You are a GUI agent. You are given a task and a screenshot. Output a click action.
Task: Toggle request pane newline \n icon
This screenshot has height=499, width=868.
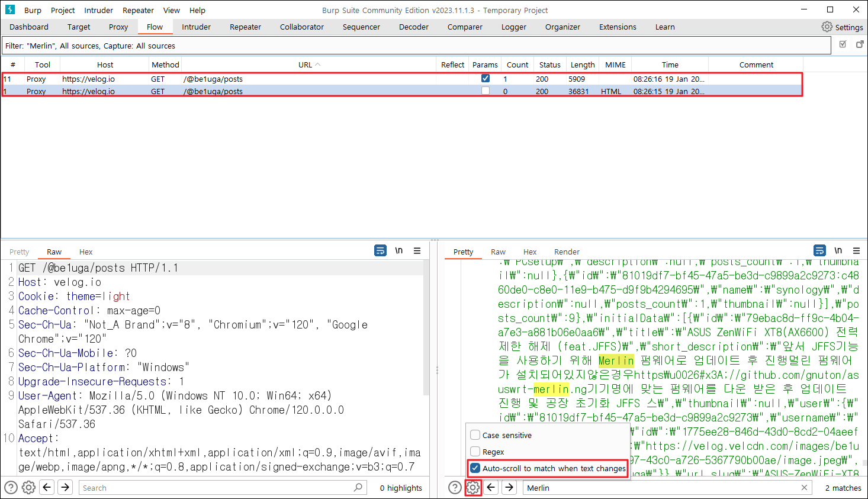399,251
